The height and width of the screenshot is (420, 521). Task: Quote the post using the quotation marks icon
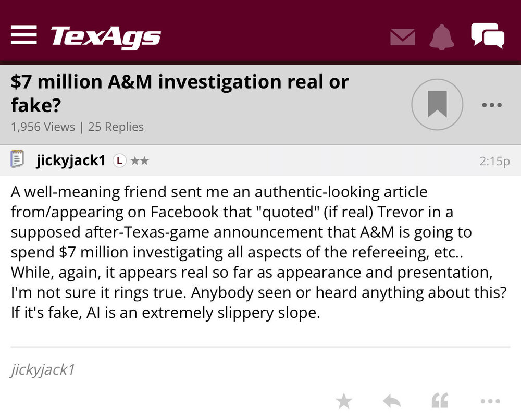439,400
